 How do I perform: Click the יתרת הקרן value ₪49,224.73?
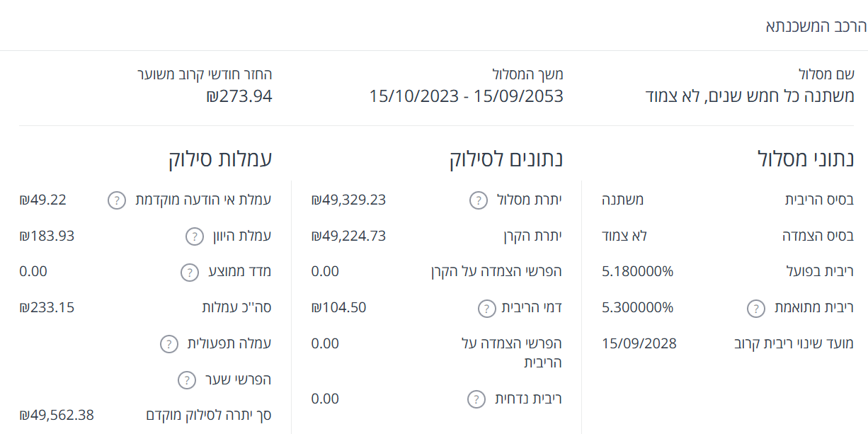coord(348,236)
